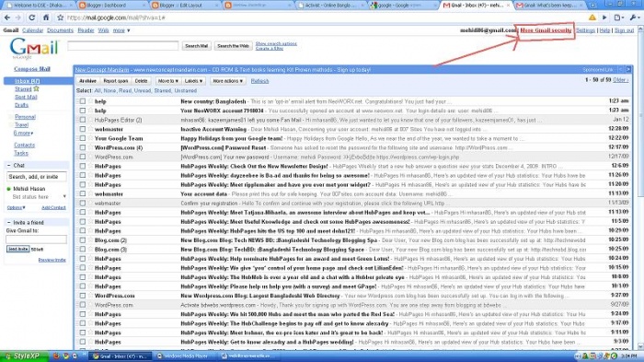Collapse the 'Invite a friend' section

8,222
